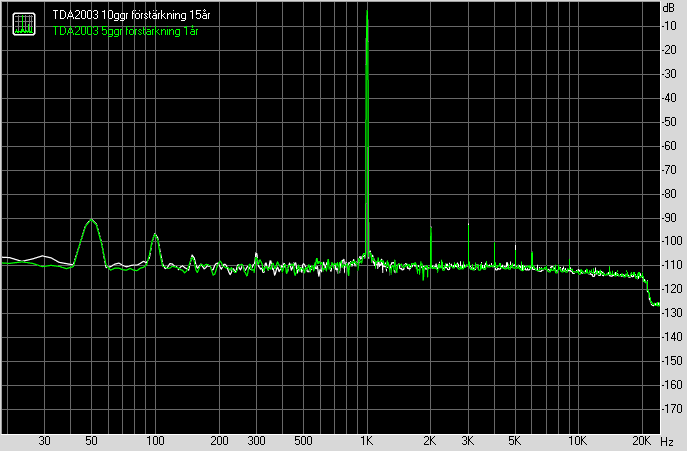
Task: Click the "Hz" unit label
Action: click(x=667, y=442)
